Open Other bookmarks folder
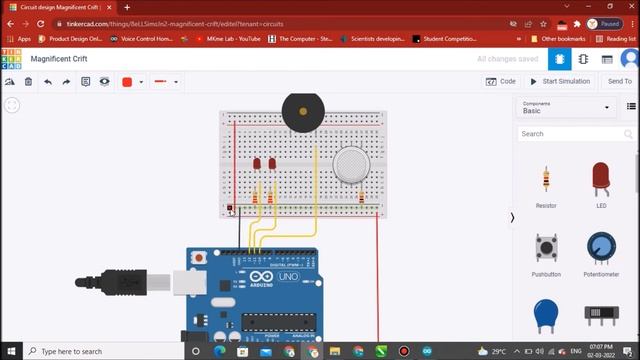Screen dimensions: 640x360 coord(558,39)
